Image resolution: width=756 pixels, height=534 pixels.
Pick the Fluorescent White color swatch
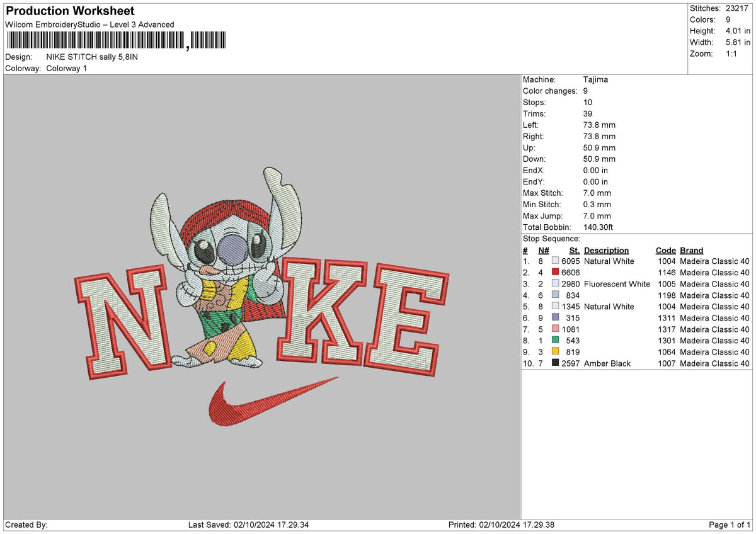555,284
